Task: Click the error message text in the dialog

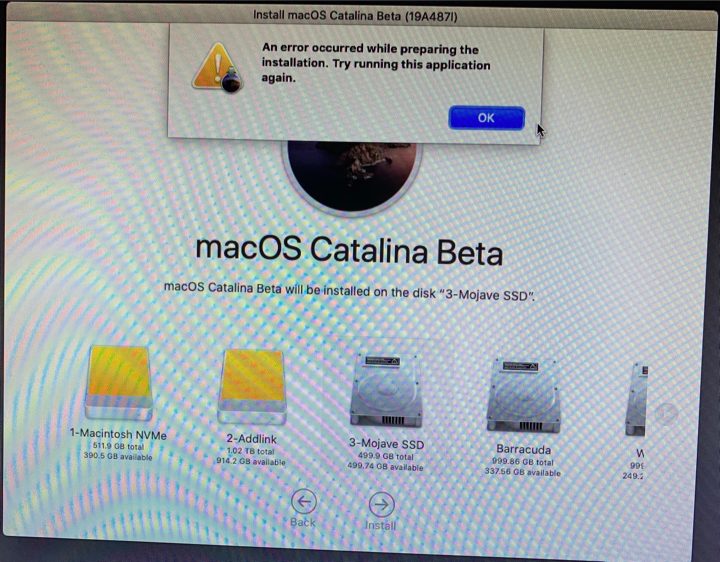Action: pyautogui.click(x=376, y=63)
